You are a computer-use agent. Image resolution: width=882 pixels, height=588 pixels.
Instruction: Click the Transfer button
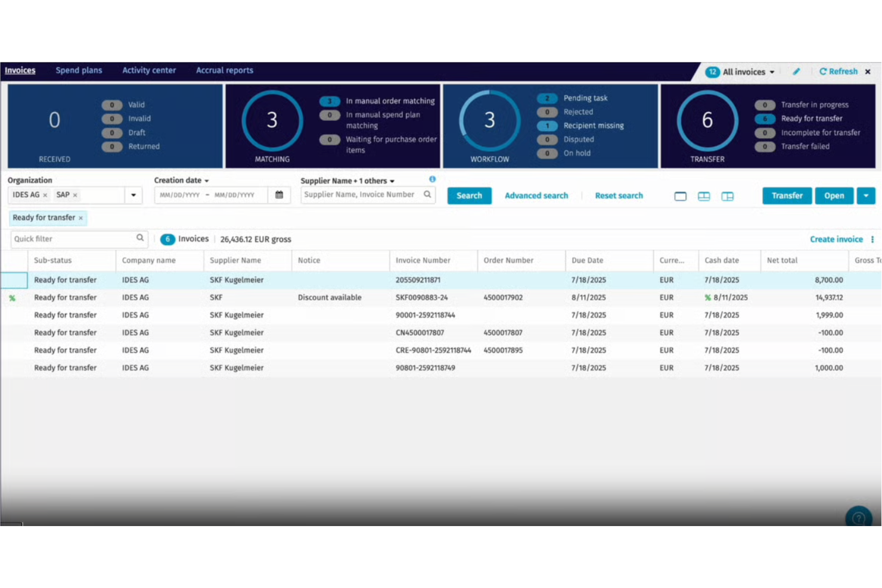coord(787,196)
